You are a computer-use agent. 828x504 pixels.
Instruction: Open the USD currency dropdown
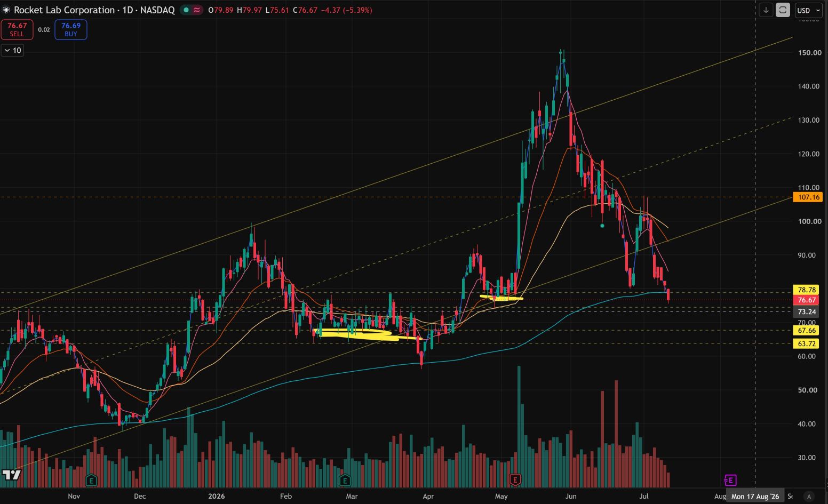807,10
